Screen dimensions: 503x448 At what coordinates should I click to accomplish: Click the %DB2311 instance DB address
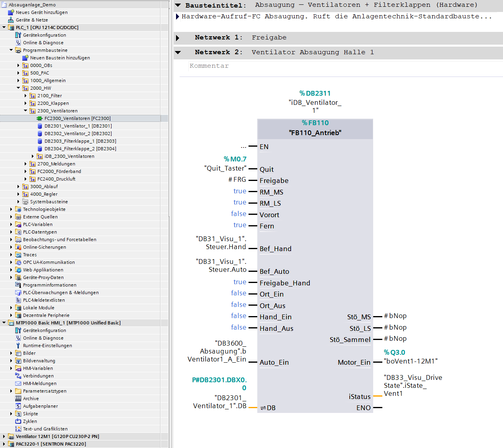(315, 93)
